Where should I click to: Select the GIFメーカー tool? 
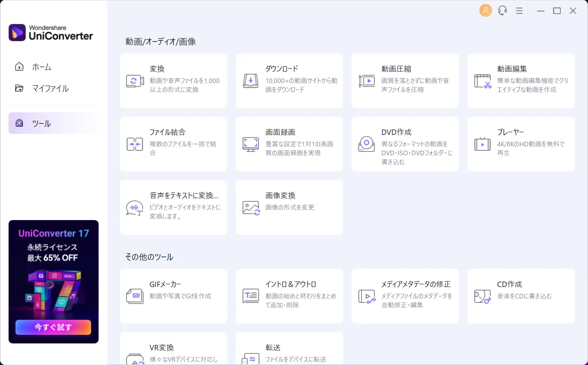173,296
